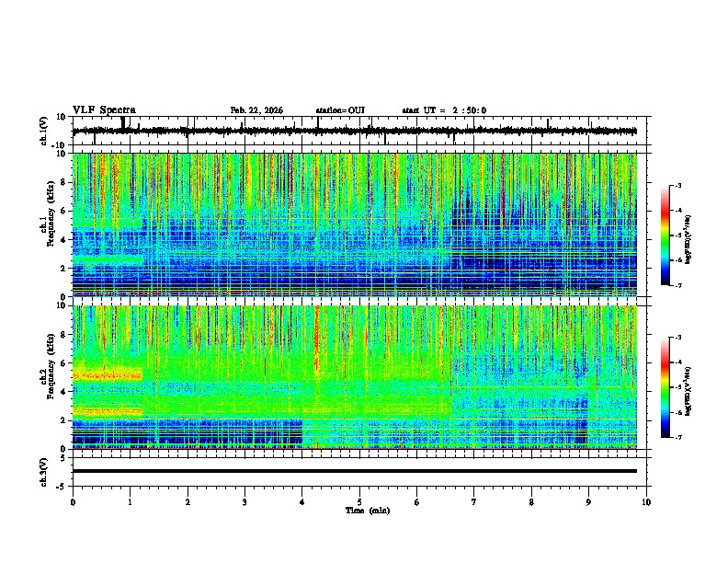Click time axis tick label "4"

(302, 501)
